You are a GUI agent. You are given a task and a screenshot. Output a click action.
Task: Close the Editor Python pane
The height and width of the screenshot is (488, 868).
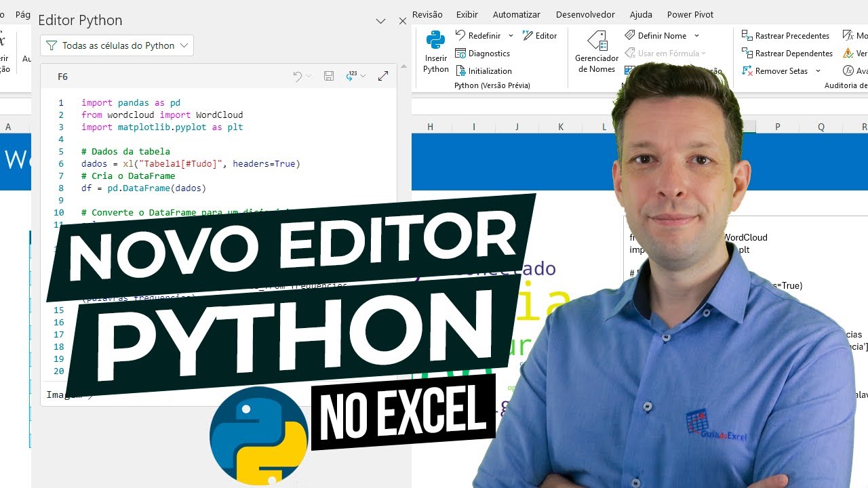point(403,21)
